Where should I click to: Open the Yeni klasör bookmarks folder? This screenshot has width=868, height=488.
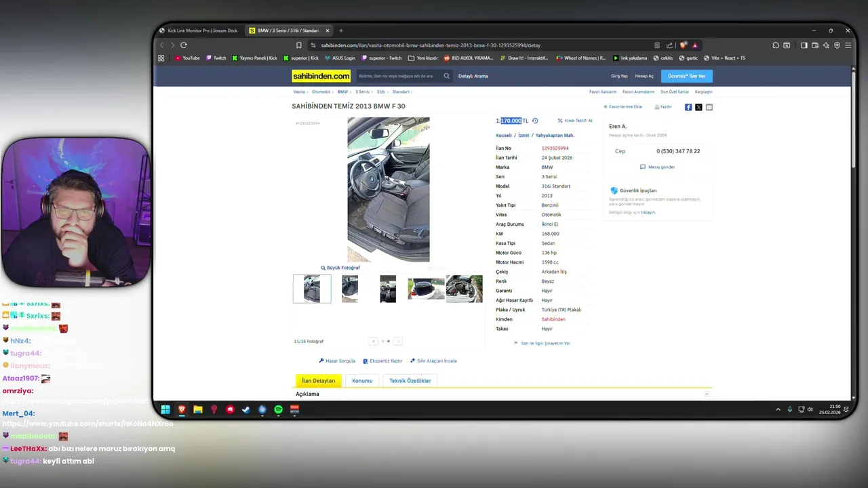(x=423, y=58)
